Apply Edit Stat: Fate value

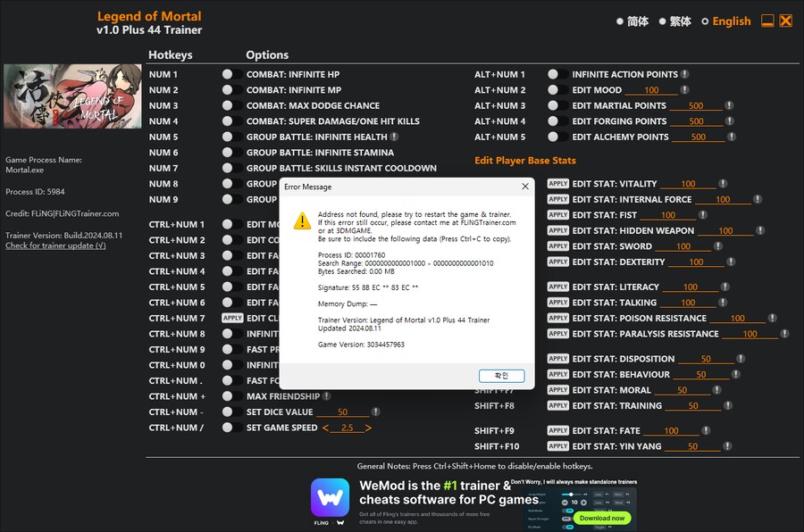[557, 430]
